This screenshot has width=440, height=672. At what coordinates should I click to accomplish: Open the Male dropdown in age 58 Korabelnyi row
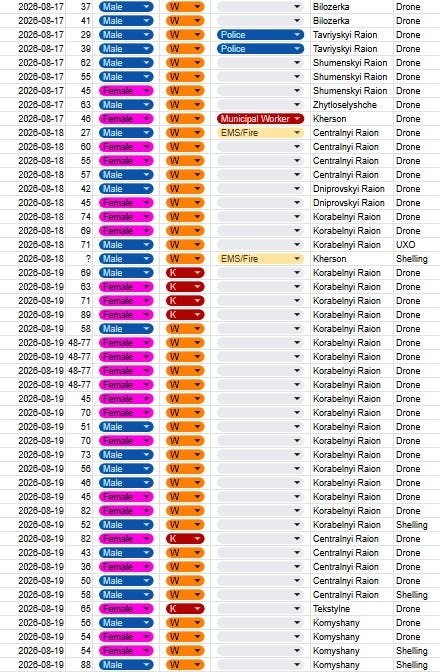[x=126, y=329]
